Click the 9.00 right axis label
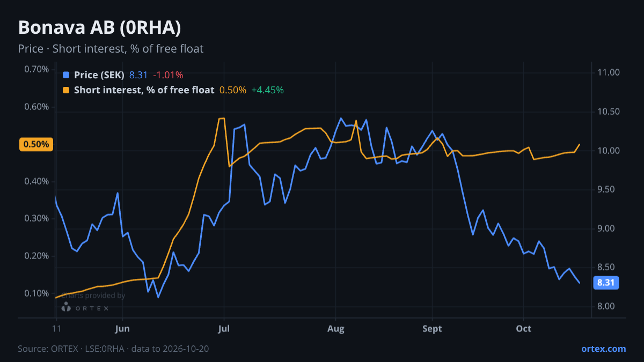Viewport: 644px width, 362px height. [x=606, y=228]
